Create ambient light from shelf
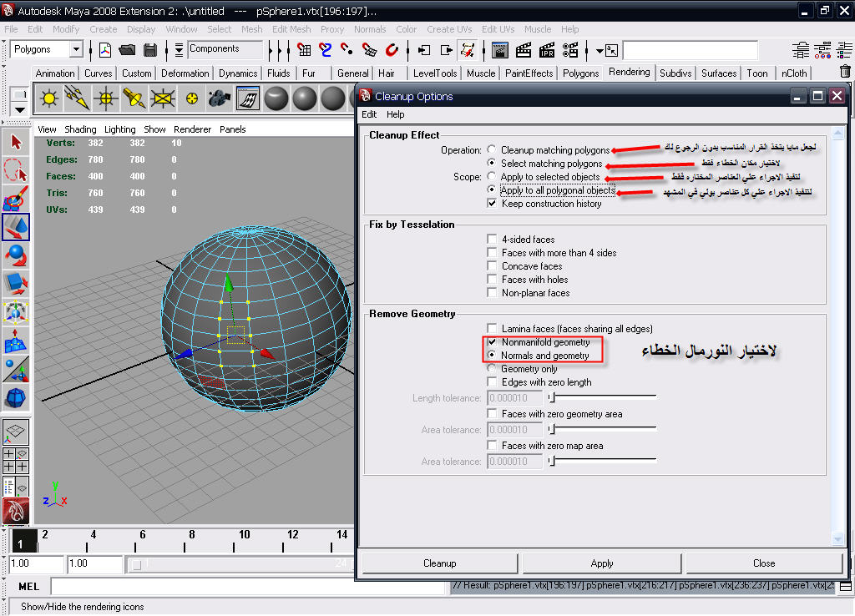 pyautogui.click(x=49, y=98)
